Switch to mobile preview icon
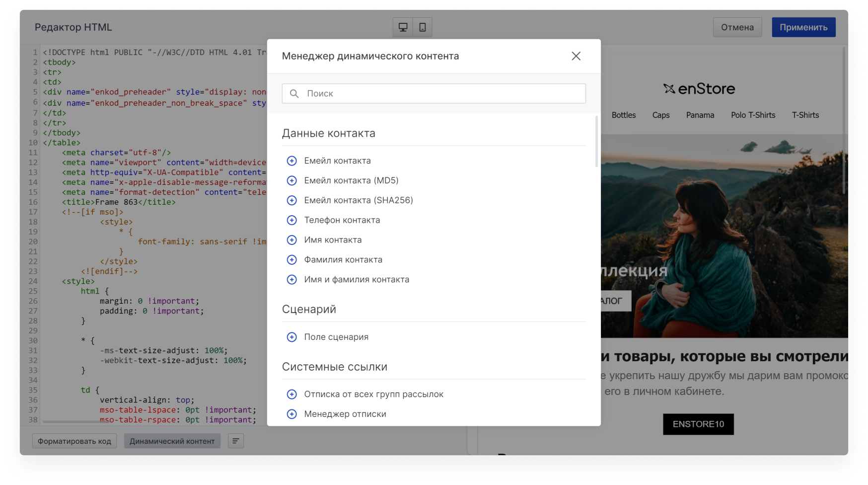Screen dimensions: 868x485 tap(423, 27)
